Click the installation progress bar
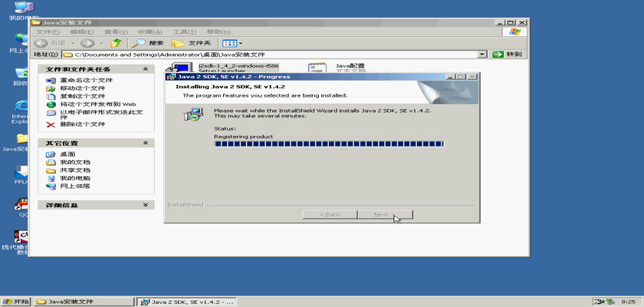This screenshot has width=644, height=307. (x=329, y=144)
